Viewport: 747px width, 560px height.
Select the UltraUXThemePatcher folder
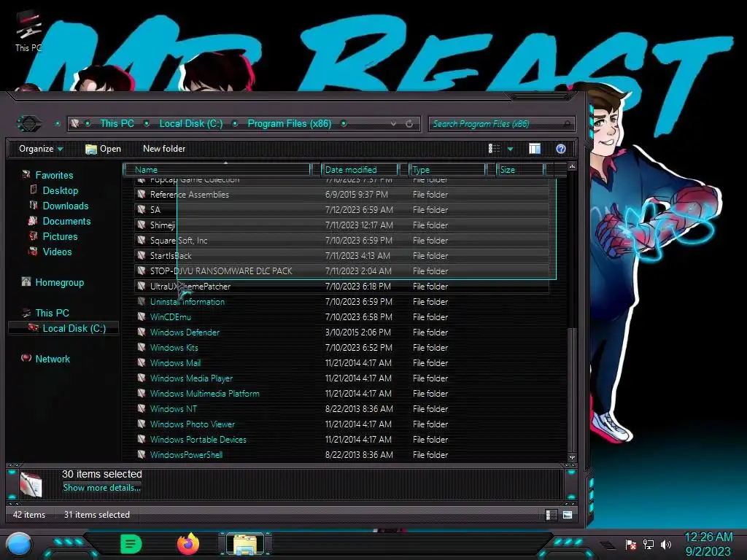point(341,286)
